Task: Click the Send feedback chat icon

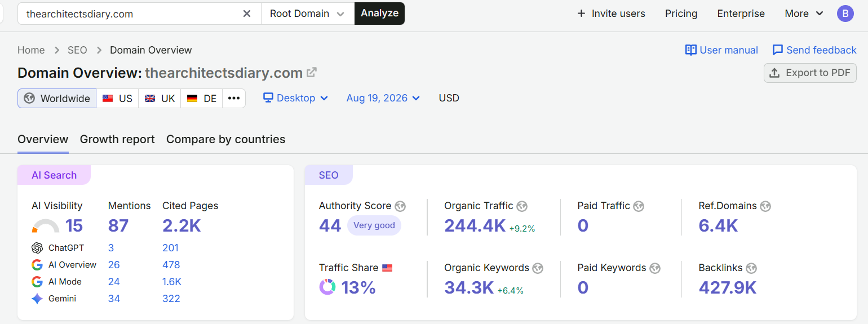Action: pos(778,50)
